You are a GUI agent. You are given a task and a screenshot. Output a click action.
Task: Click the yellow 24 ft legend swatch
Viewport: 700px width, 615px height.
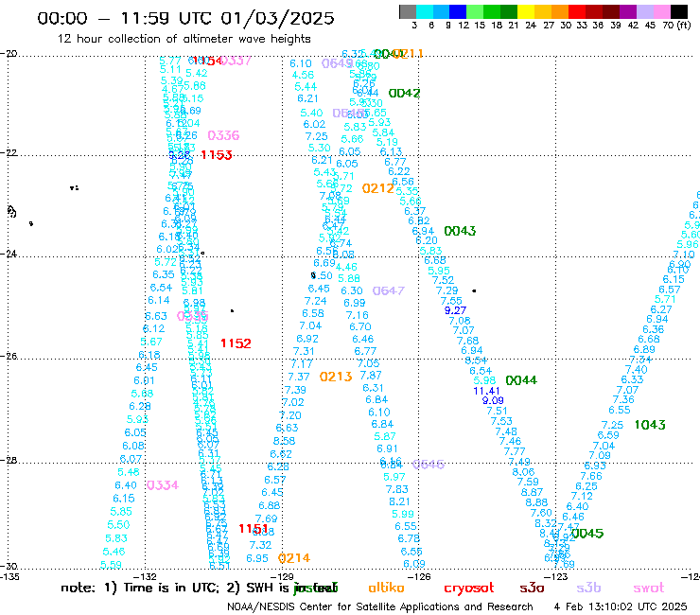(526, 11)
